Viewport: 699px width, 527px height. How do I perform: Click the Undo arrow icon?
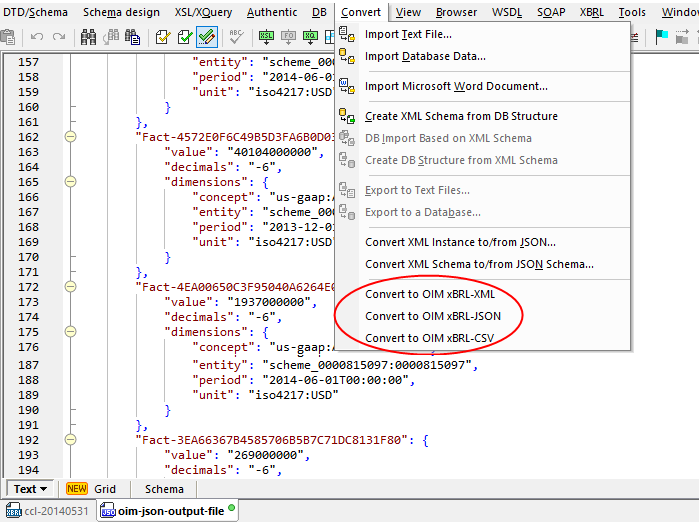[x=36, y=37]
